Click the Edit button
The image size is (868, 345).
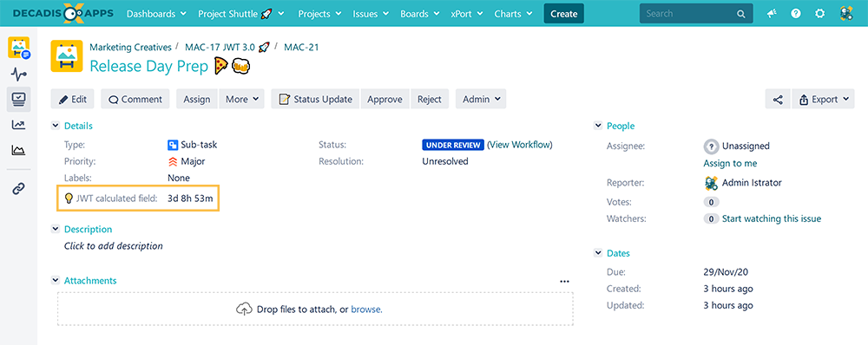(73, 100)
